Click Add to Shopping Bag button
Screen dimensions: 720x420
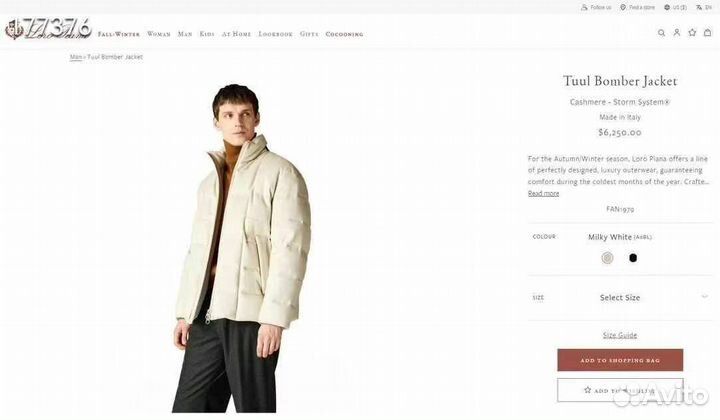(620, 360)
